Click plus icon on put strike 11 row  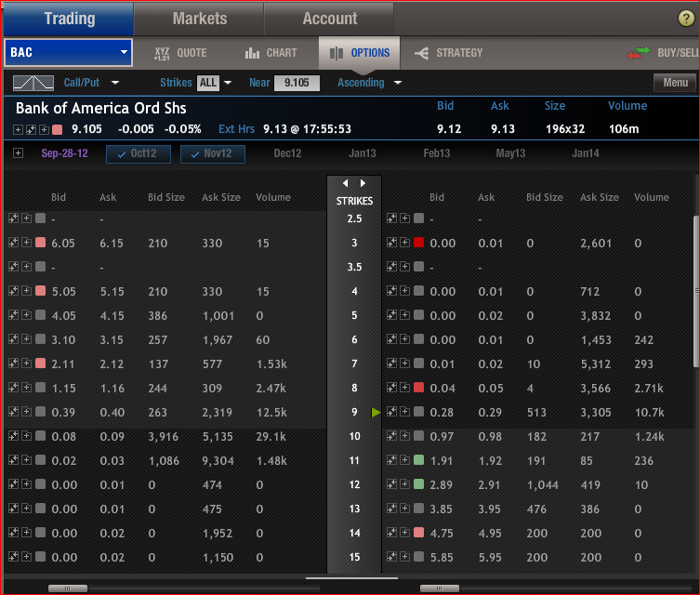pos(405,459)
